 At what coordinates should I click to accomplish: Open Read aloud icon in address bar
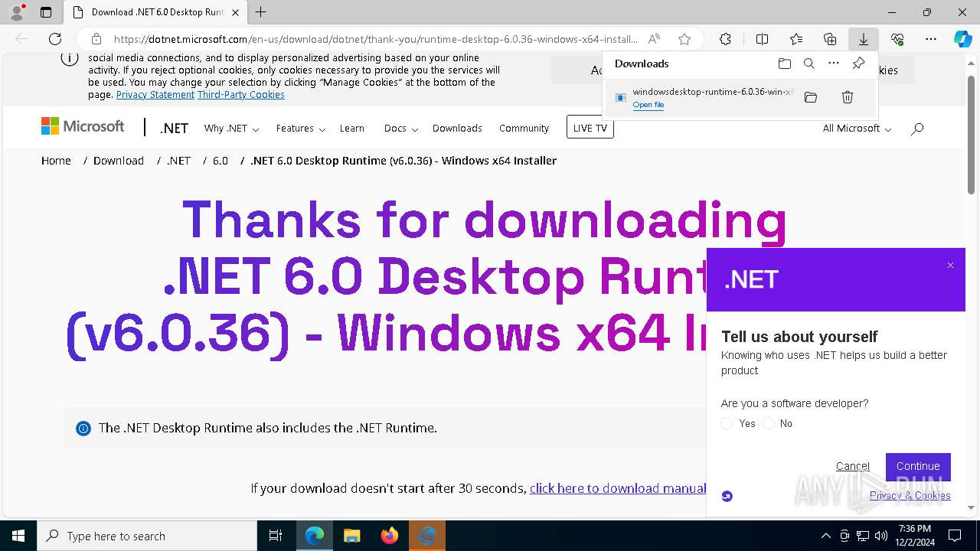[654, 39]
